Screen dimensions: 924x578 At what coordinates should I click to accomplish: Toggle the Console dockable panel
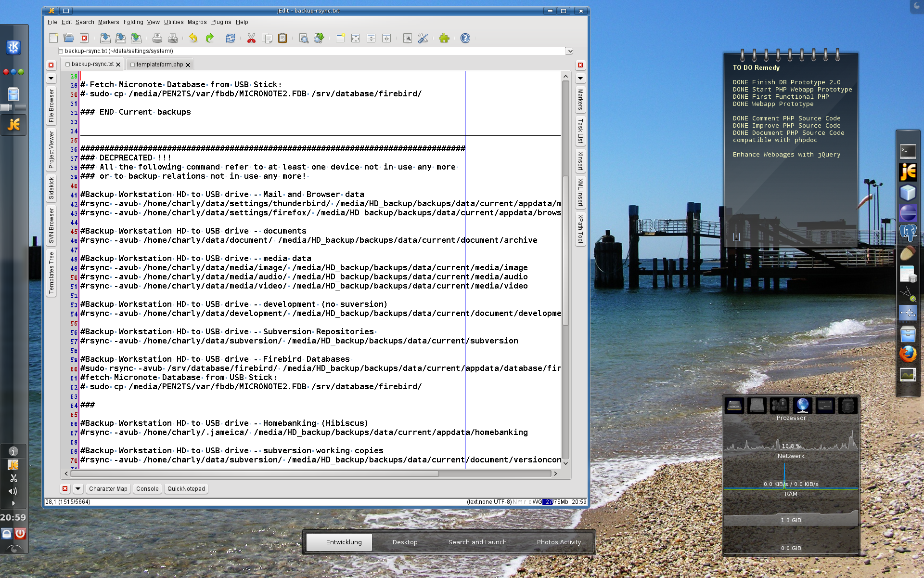(x=147, y=488)
